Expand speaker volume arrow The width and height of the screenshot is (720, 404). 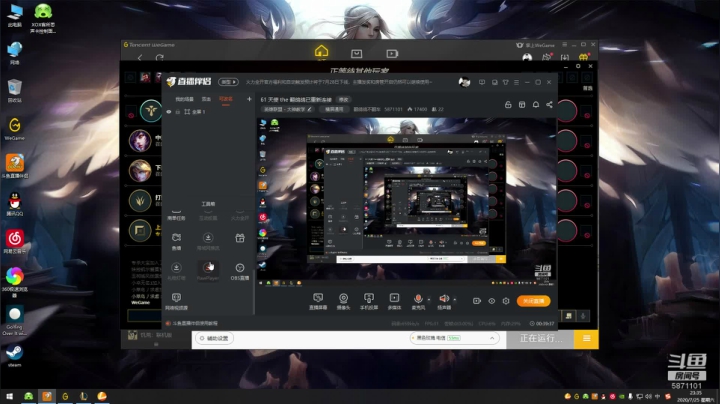click(455, 300)
